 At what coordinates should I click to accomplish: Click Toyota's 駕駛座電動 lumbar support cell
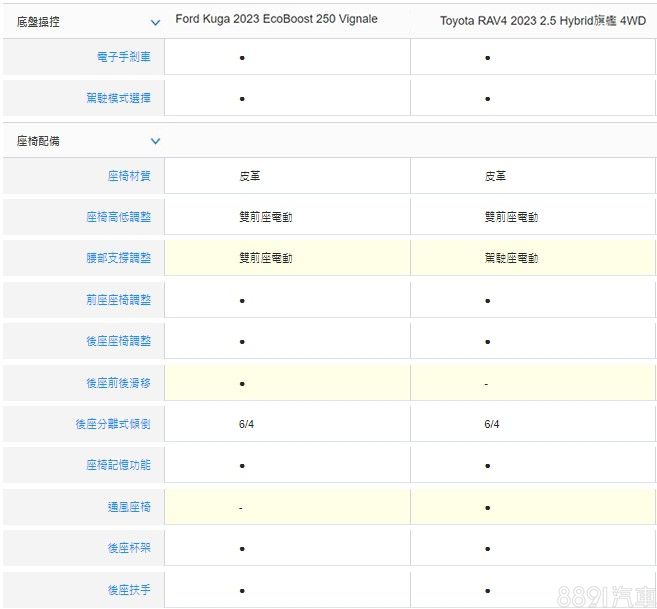(511, 258)
